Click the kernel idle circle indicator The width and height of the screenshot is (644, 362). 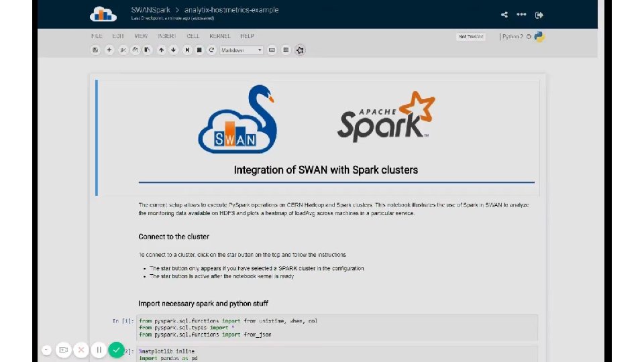[x=529, y=36]
